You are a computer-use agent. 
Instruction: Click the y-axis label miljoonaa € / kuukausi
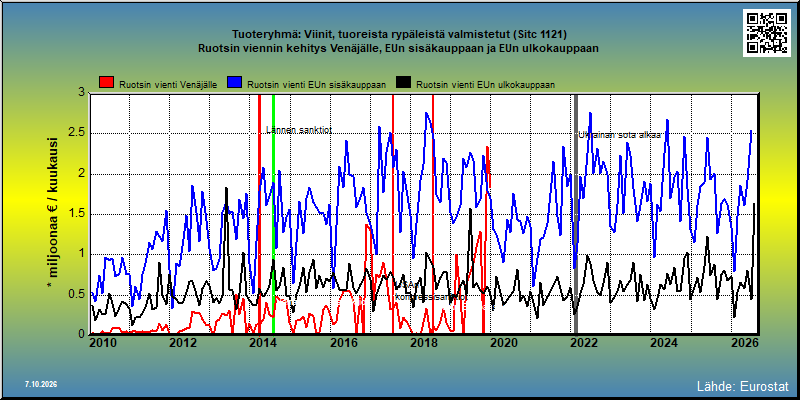point(52,214)
